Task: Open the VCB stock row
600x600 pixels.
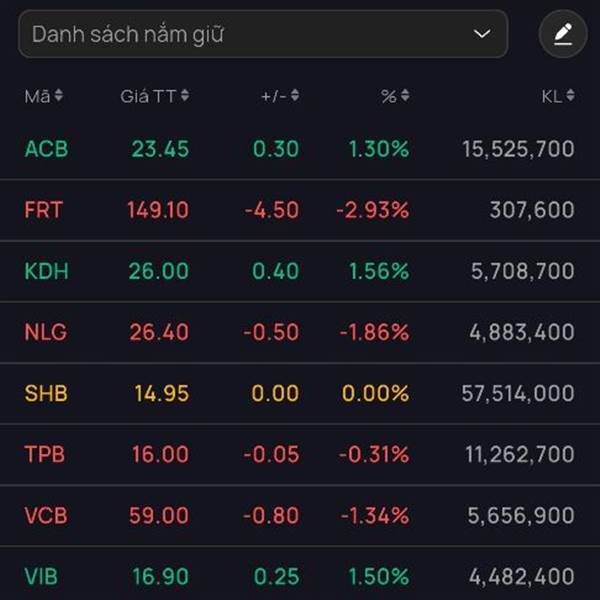Action: tap(300, 515)
